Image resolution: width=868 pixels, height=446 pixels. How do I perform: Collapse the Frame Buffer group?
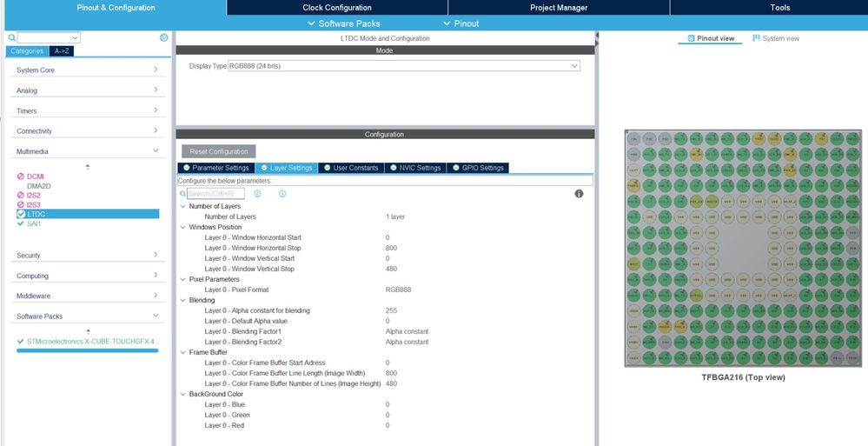click(x=183, y=352)
